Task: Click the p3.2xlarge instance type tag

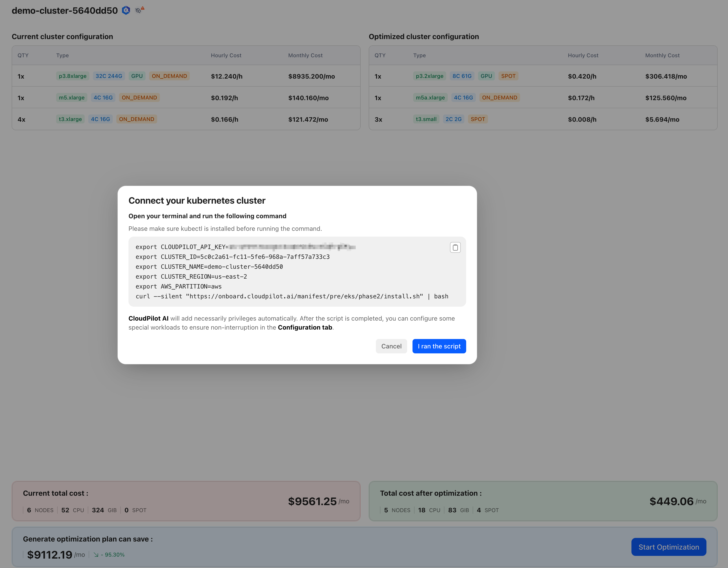Action: tap(429, 76)
